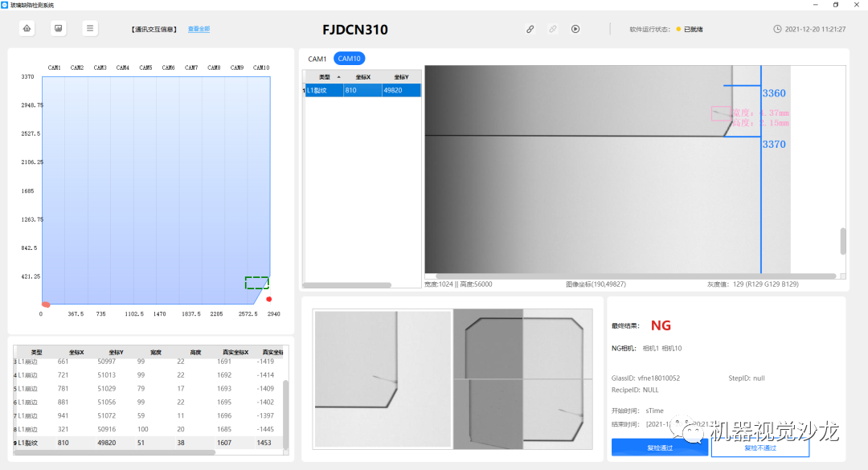Go to the home page icon

[27, 28]
